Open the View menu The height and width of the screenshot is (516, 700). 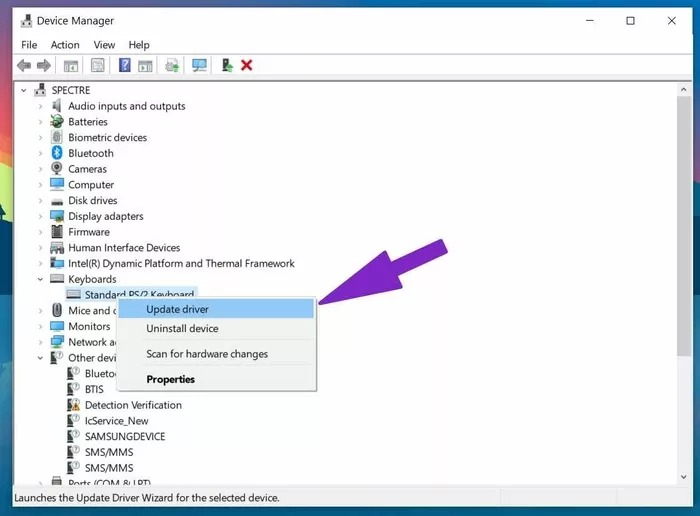[x=104, y=45]
